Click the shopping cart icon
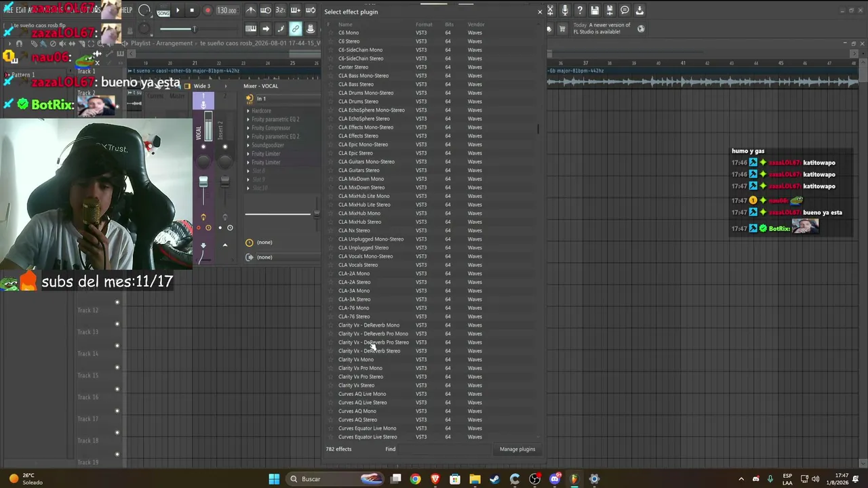The width and height of the screenshot is (868, 488). coord(562,29)
